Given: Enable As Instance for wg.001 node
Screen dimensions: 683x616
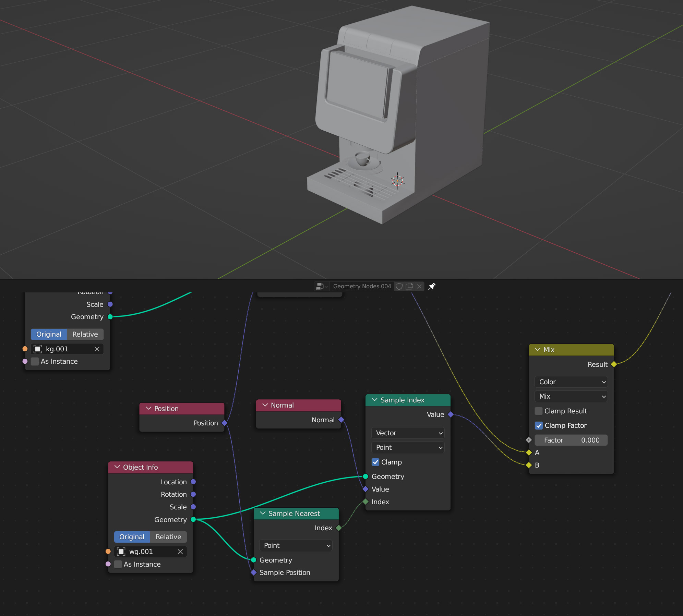Looking at the screenshot, I should click(x=118, y=564).
